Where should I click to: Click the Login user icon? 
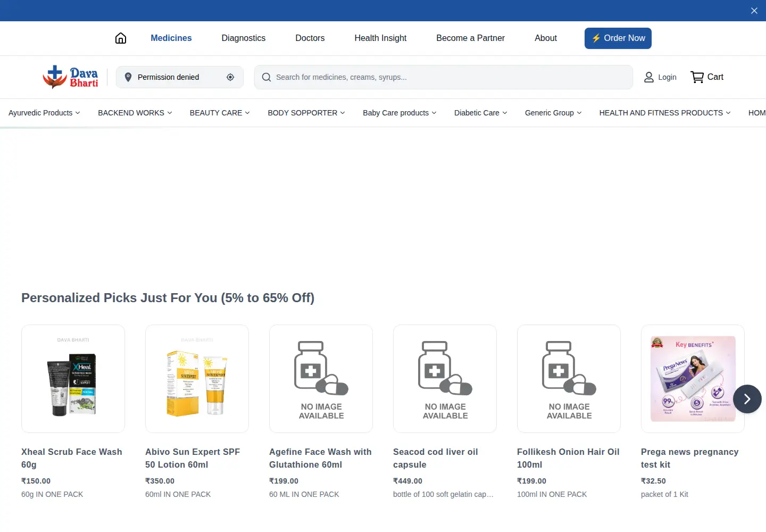(649, 77)
